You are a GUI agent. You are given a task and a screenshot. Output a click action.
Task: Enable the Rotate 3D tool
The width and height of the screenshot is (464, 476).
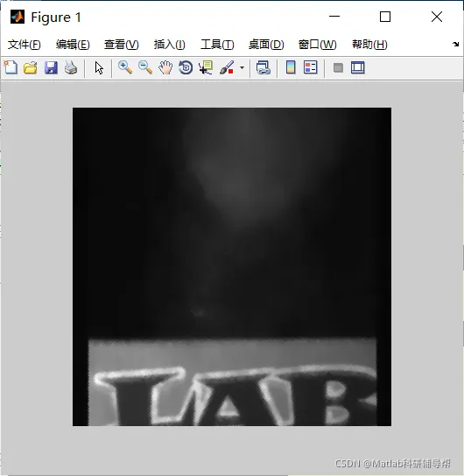pyautogui.click(x=186, y=67)
